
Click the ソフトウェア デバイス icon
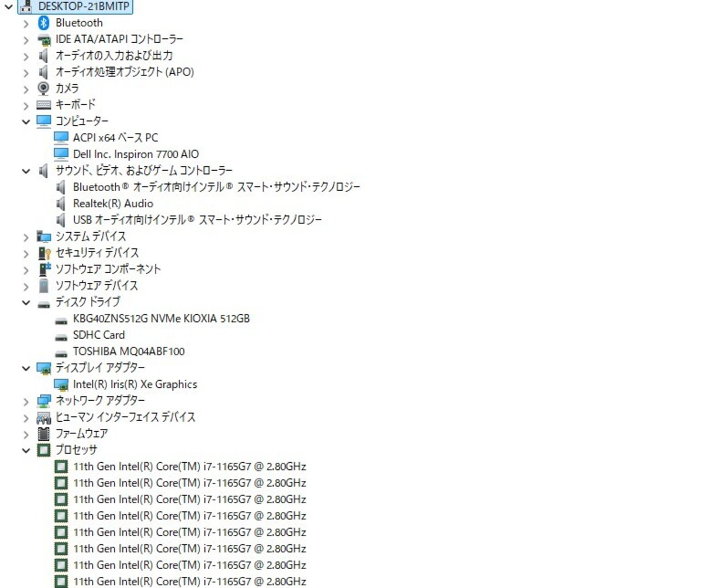tap(44, 286)
